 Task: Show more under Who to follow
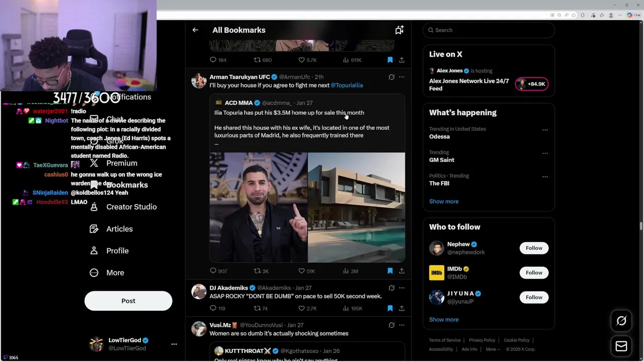444,319
